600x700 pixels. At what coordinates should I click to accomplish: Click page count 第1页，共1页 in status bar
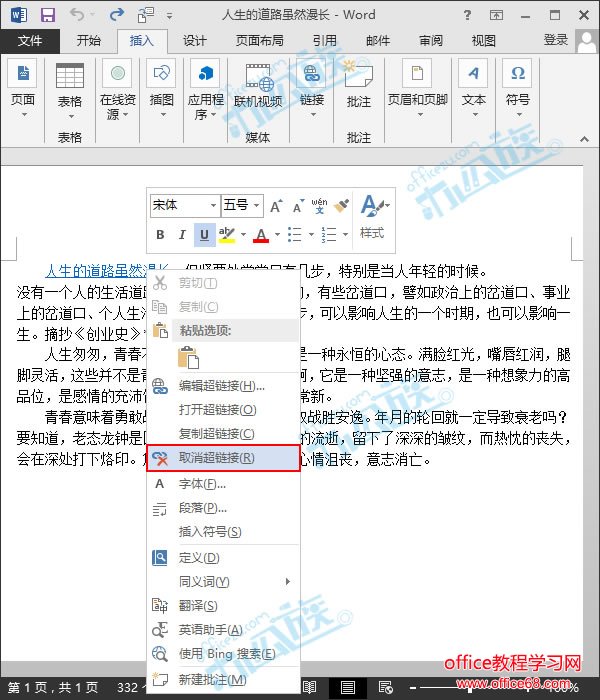(x=53, y=688)
